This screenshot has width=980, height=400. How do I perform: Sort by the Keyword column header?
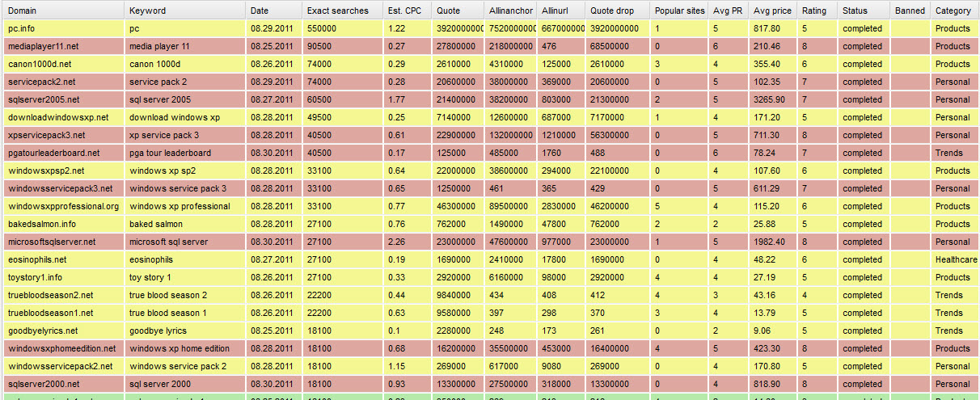click(x=185, y=11)
